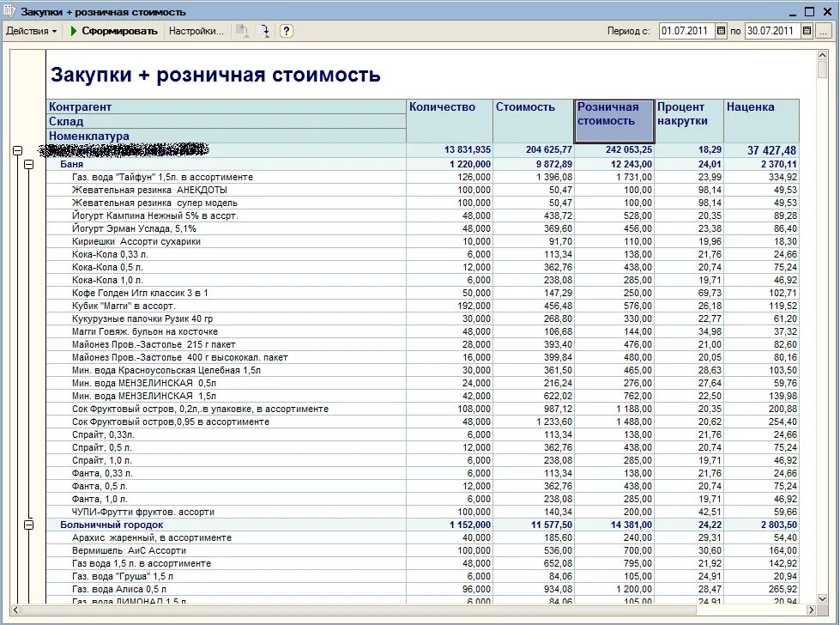Collapse the Больничный городок group
The height and width of the screenshot is (625, 840).
coord(29,525)
